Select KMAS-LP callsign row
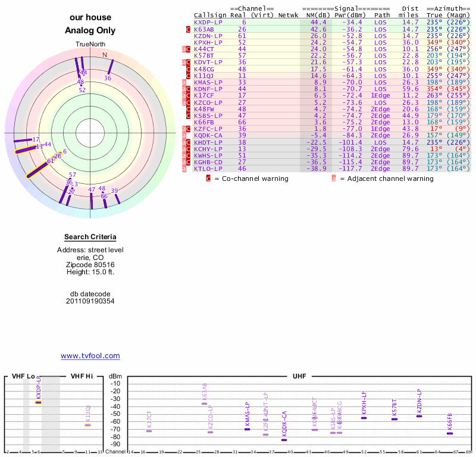476x457 pixels. click(208, 83)
